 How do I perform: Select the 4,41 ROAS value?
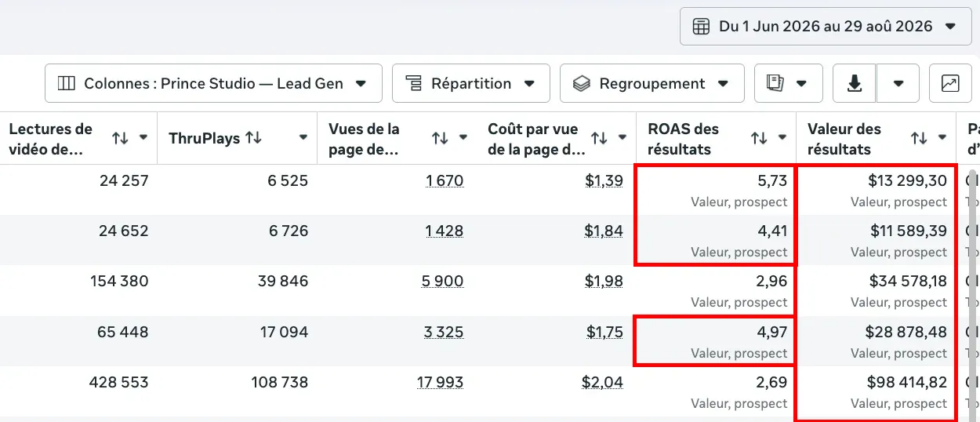[x=773, y=231]
